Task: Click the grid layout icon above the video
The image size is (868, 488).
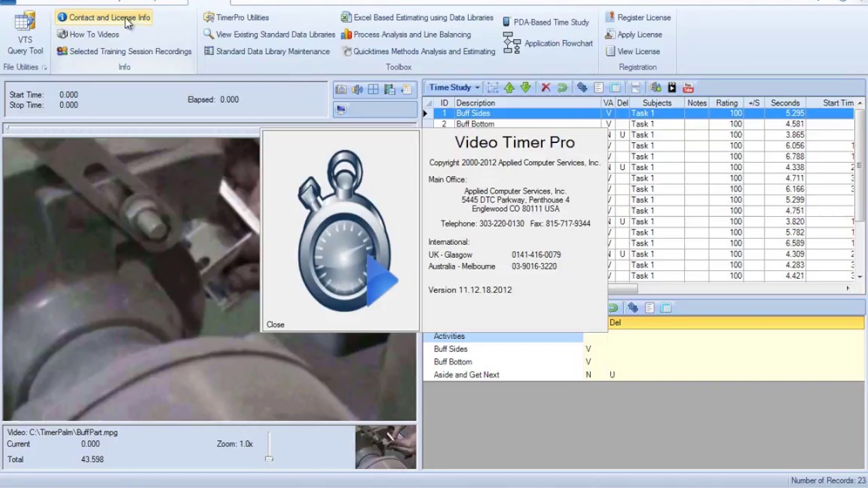Action: 374,89
